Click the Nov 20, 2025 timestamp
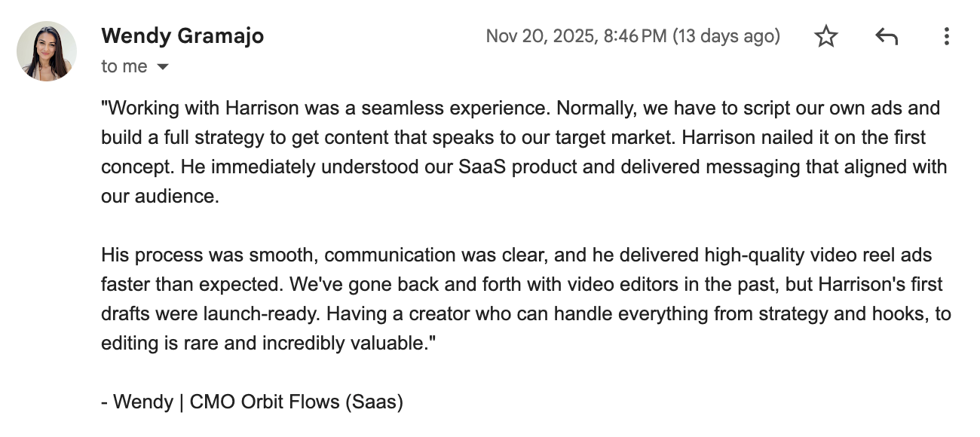 click(x=576, y=36)
